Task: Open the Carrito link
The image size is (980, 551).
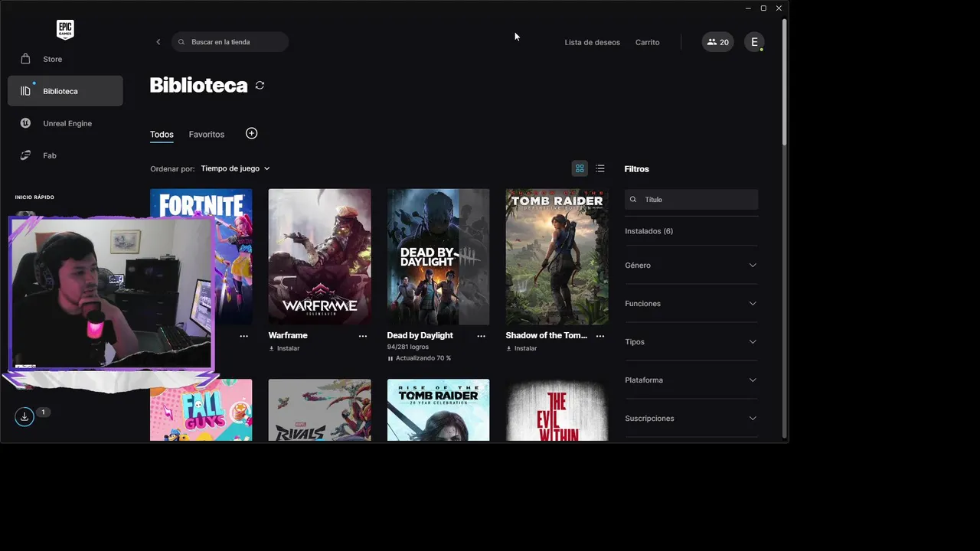Action: [x=647, y=42]
